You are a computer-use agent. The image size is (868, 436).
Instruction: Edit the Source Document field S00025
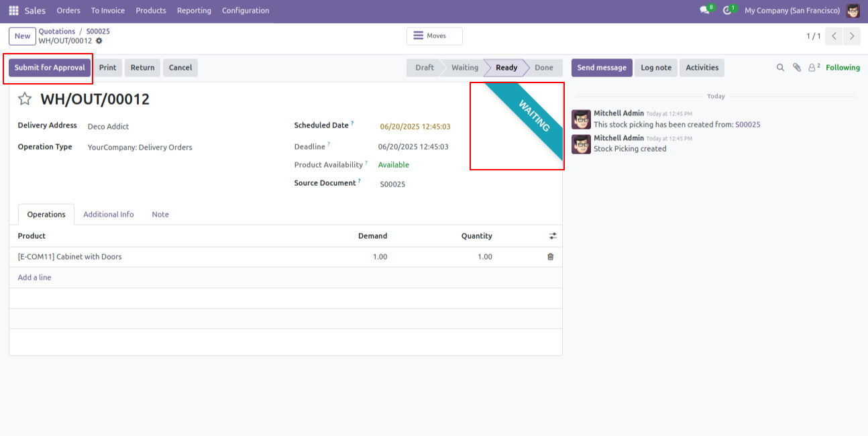click(393, 184)
